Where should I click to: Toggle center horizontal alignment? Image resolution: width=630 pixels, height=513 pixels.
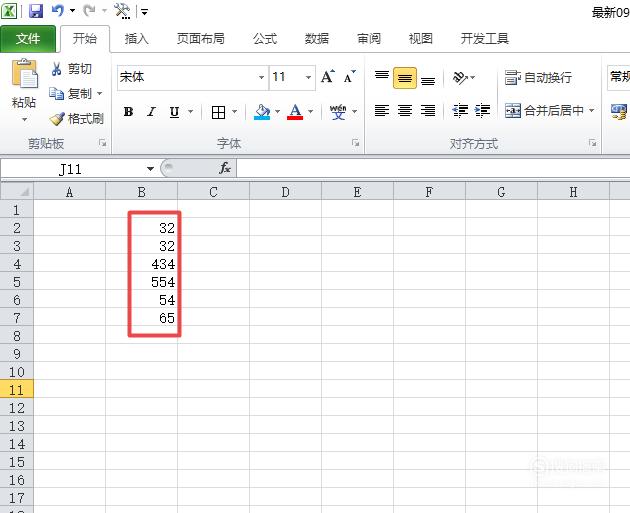click(x=405, y=110)
